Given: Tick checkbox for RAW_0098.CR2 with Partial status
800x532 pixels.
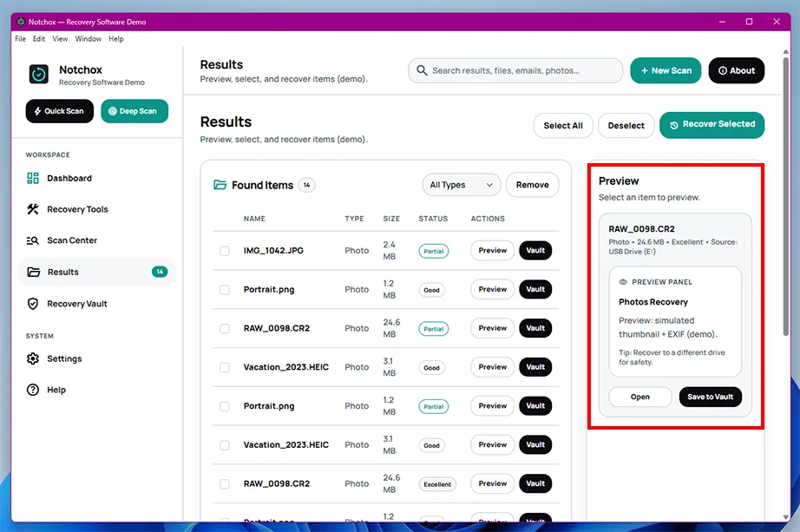Looking at the screenshot, I should point(225,329).
